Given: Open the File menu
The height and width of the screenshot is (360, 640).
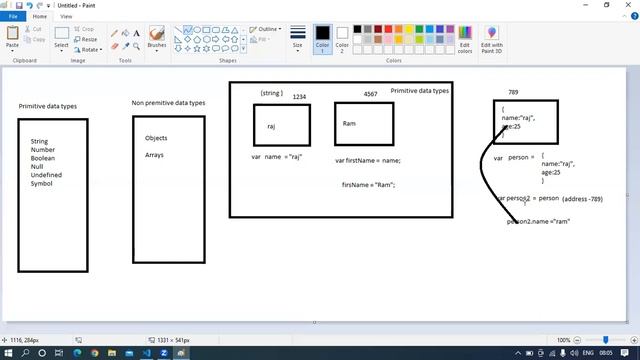Looking at the screenshot, I should pyautogui.click(x=13, y=16).
